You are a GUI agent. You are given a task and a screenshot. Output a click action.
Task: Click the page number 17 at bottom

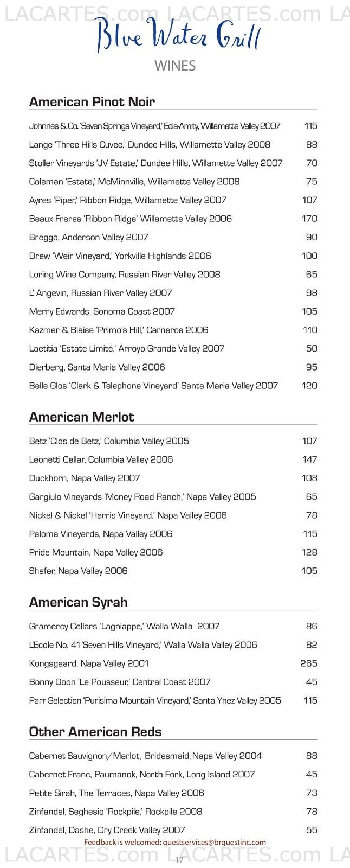180,860
